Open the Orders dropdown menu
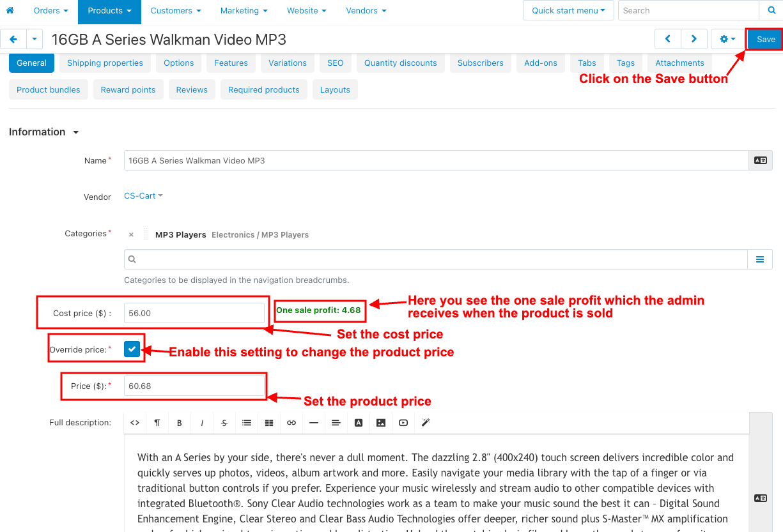This screenshot has width=783, height=532. point(50,10)
